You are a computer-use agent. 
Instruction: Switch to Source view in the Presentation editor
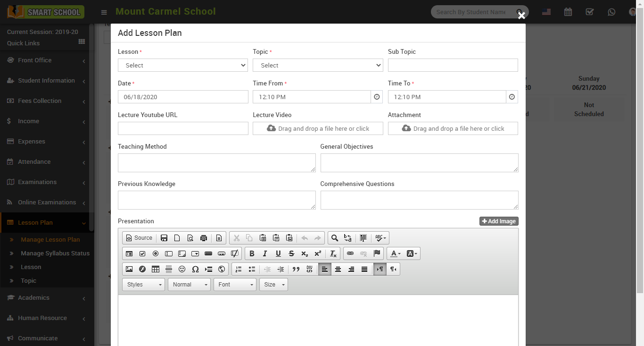[x=139, y=237]
